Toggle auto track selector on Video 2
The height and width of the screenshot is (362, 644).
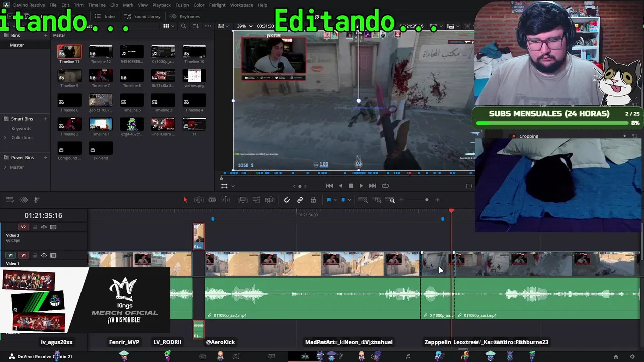[44, 227]
